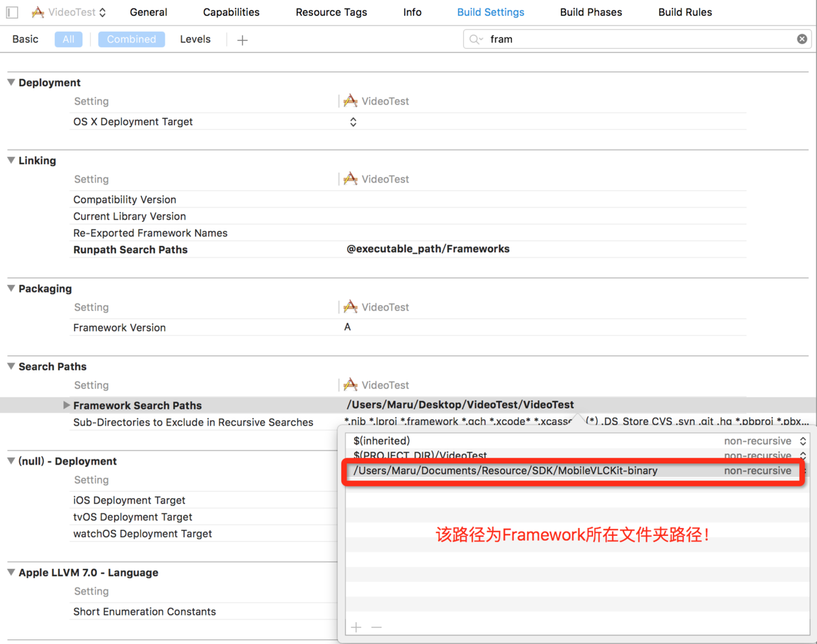Switch view to Levels mode
The height and width of the screenshot is (644, 817).
point(195,40)
